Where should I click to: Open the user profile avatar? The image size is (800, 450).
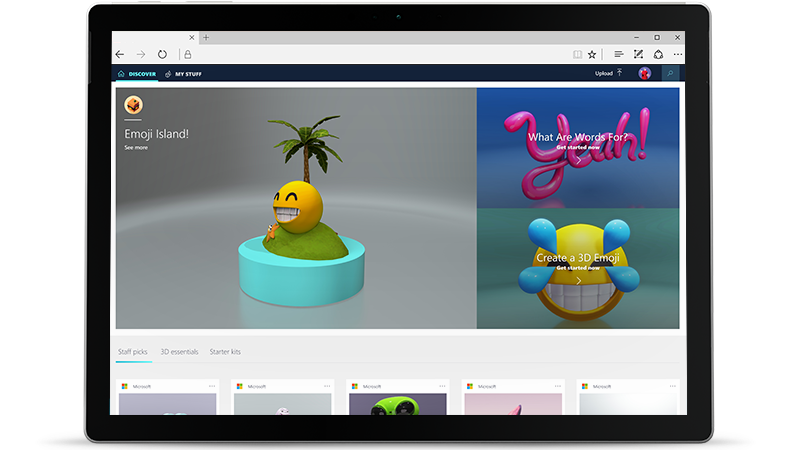point(645,73)
